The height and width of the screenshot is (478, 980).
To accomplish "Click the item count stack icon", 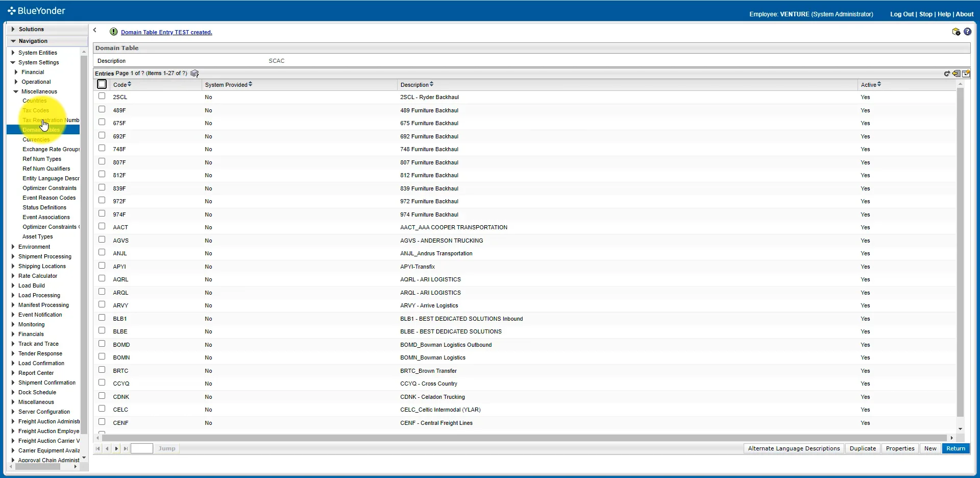I will (194, 74).
